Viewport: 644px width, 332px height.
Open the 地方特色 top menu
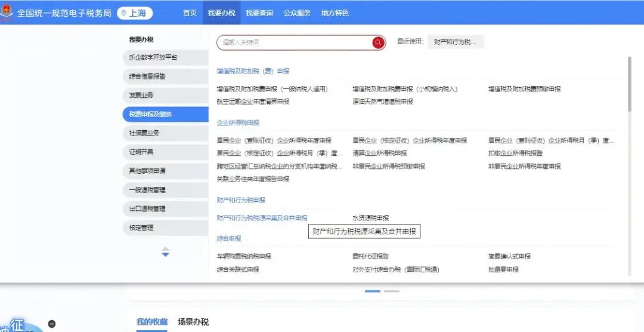click(335, 13)
